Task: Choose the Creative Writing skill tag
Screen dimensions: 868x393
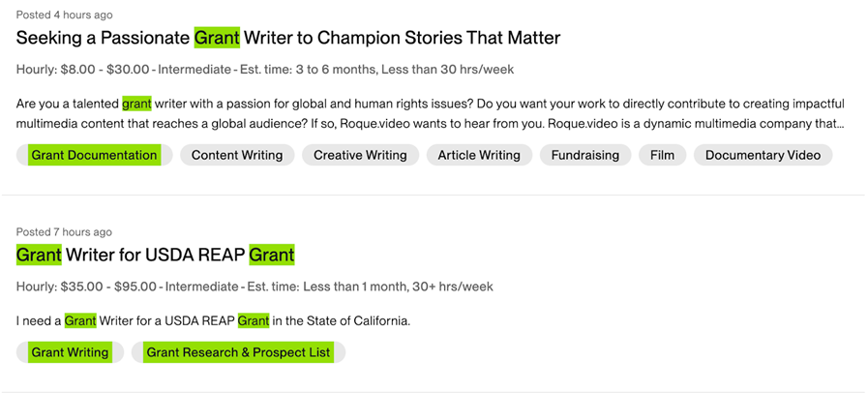Action: pos(360,155)
